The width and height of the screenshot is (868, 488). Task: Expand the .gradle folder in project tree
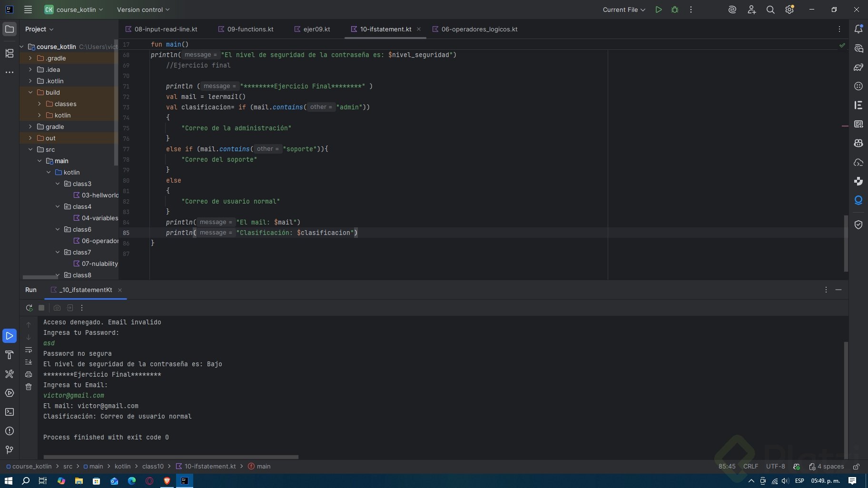[30, 58]
